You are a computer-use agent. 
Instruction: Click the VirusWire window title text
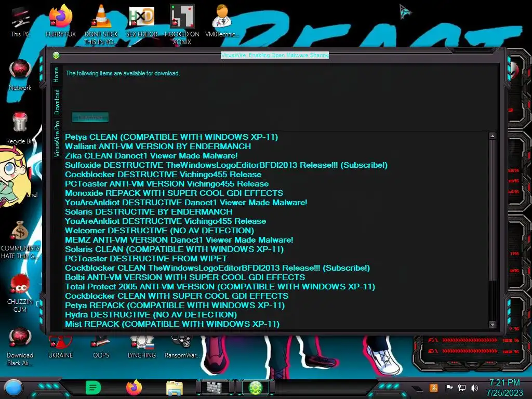(x=275, y=55)
